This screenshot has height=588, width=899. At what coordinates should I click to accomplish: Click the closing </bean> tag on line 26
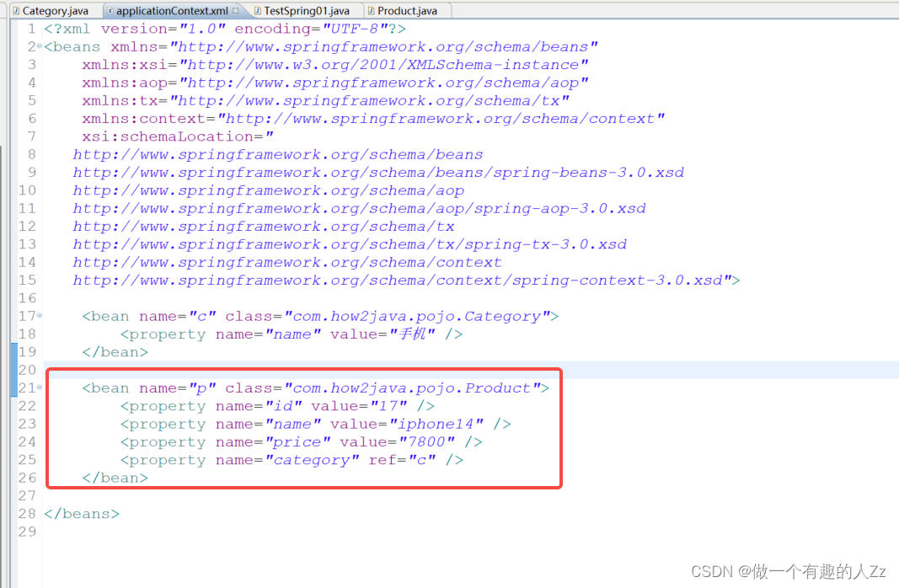click(115, 478)
